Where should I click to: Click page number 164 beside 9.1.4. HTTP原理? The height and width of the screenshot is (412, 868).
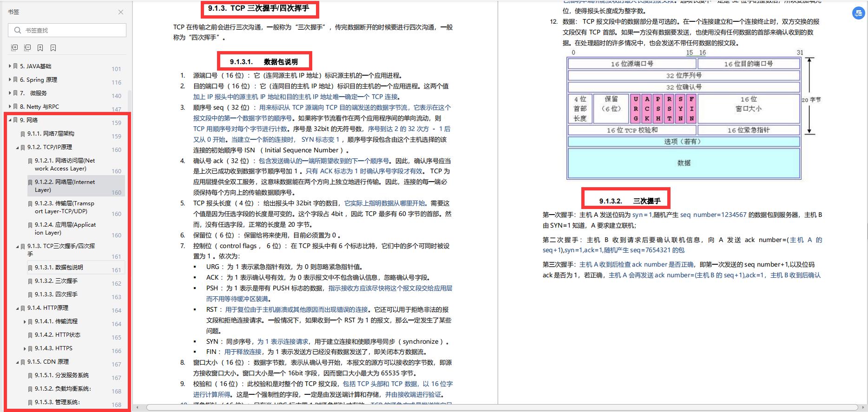point(116,310)
